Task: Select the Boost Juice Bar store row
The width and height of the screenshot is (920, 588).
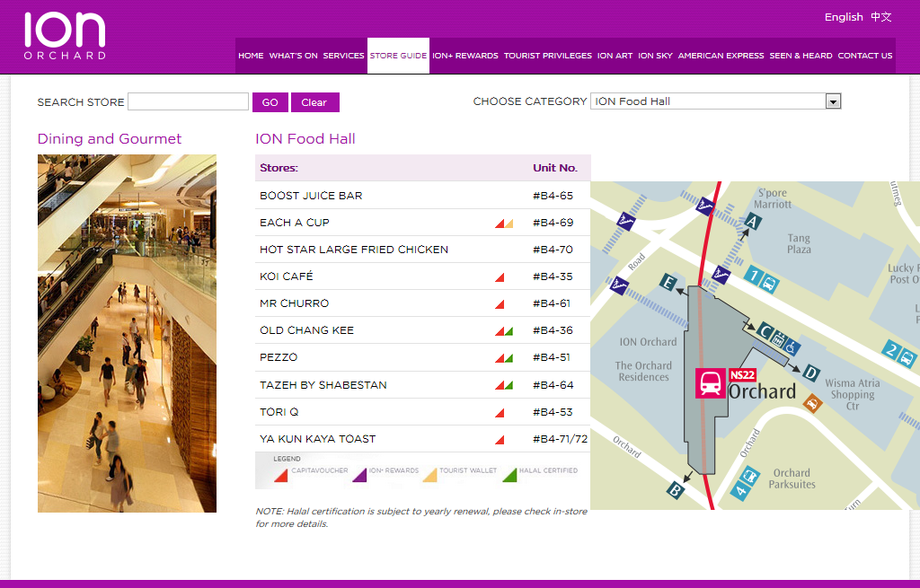Action: 422,195
